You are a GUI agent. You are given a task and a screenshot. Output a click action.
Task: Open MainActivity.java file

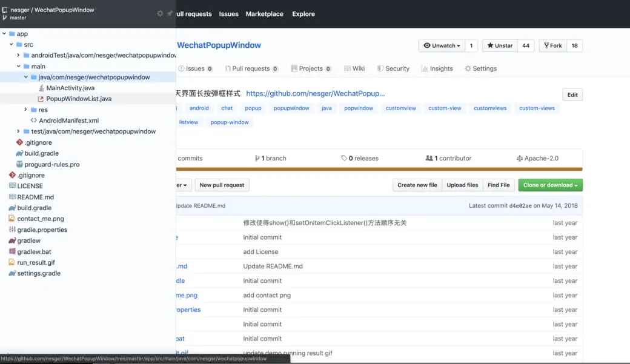point(70,88)
